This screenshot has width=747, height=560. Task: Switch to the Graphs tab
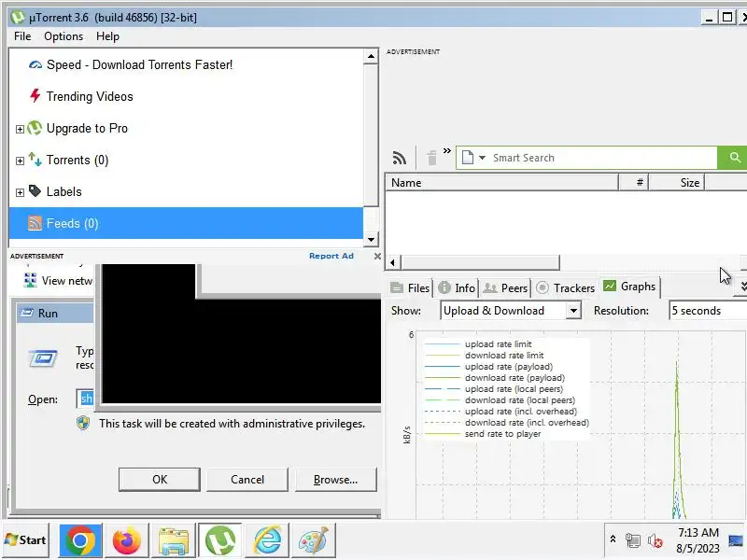point(629,287)
